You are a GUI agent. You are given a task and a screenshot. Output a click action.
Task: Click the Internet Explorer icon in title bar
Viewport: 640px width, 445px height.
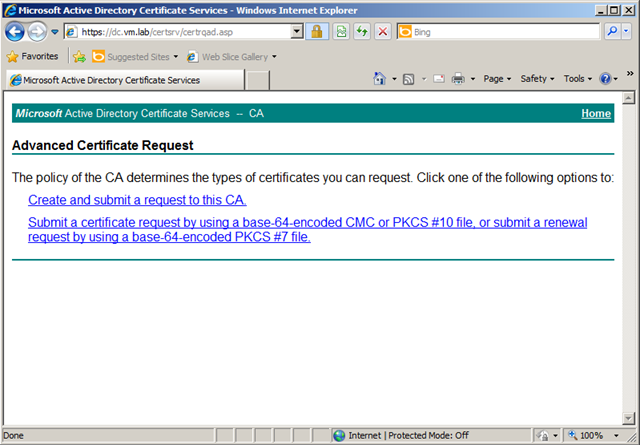[x=10, y=10]
